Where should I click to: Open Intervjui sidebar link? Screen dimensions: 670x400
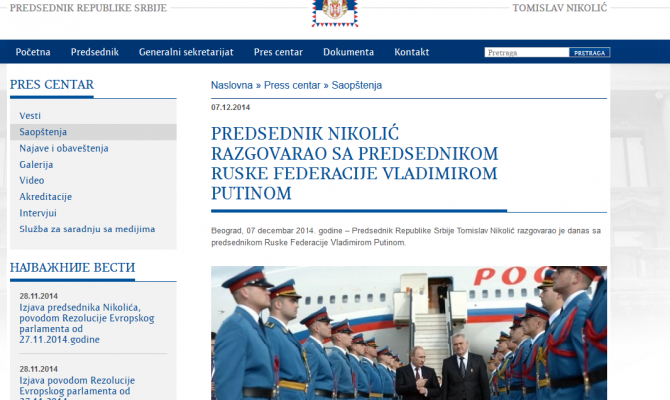38,213
